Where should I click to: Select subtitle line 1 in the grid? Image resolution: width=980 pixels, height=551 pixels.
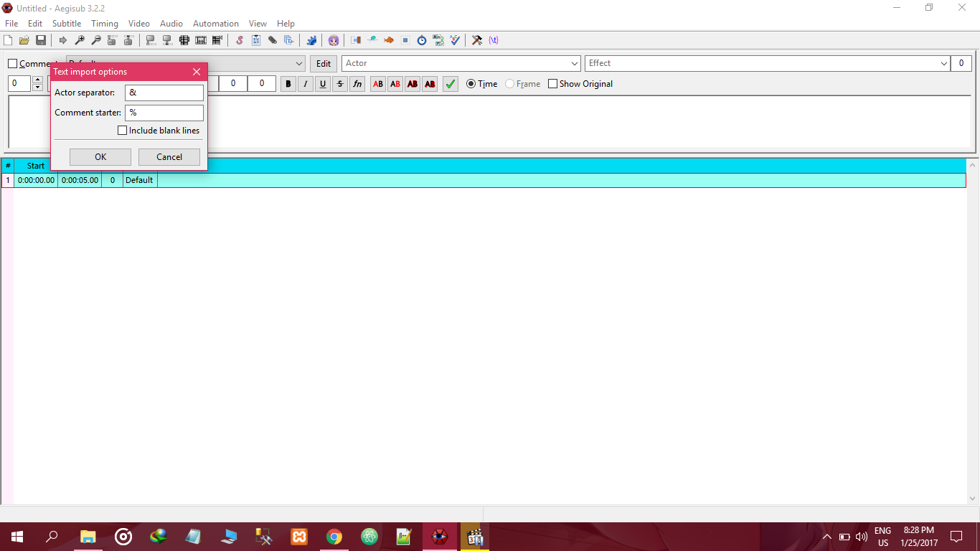pos(484,180)
